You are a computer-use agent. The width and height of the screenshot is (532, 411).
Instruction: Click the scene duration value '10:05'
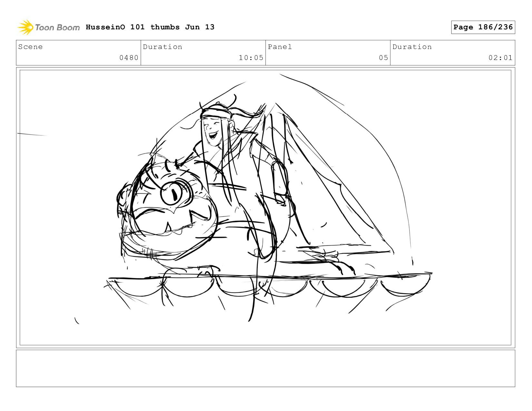(251, 58)
